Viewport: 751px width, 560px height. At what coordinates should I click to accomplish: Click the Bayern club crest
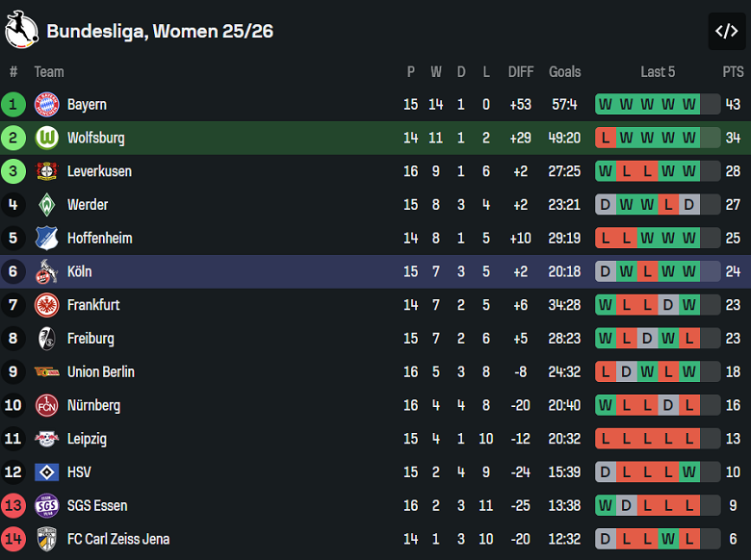tap(46, 105)
